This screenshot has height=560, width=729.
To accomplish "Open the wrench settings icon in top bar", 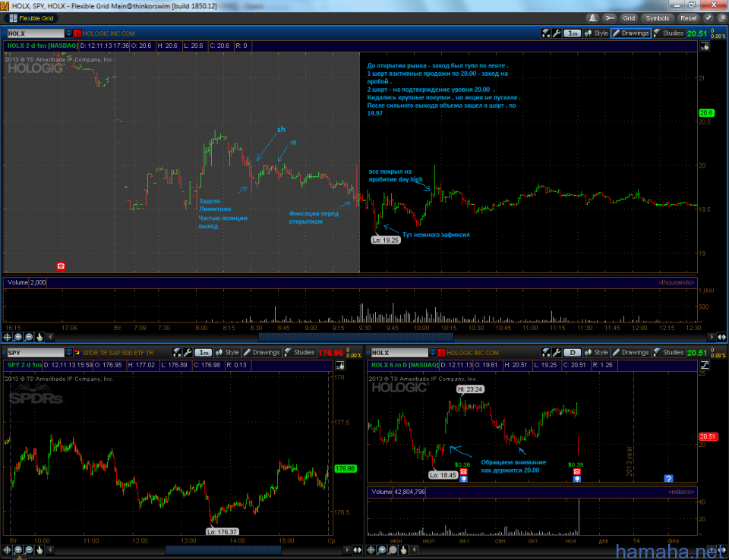I will click(608, 18).
